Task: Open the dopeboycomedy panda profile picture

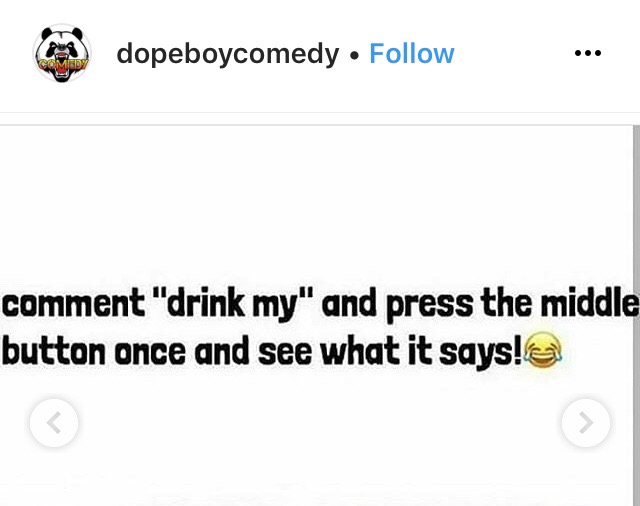Action: (62, 53)
